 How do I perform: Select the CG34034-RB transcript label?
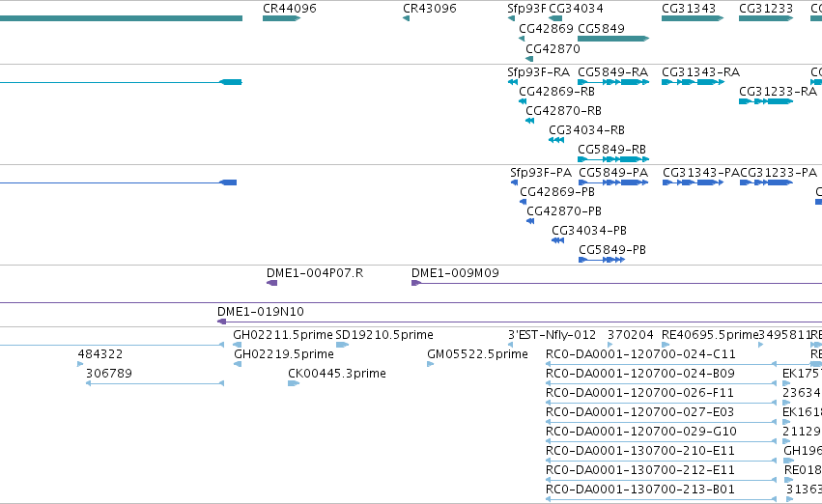(586, 130)
